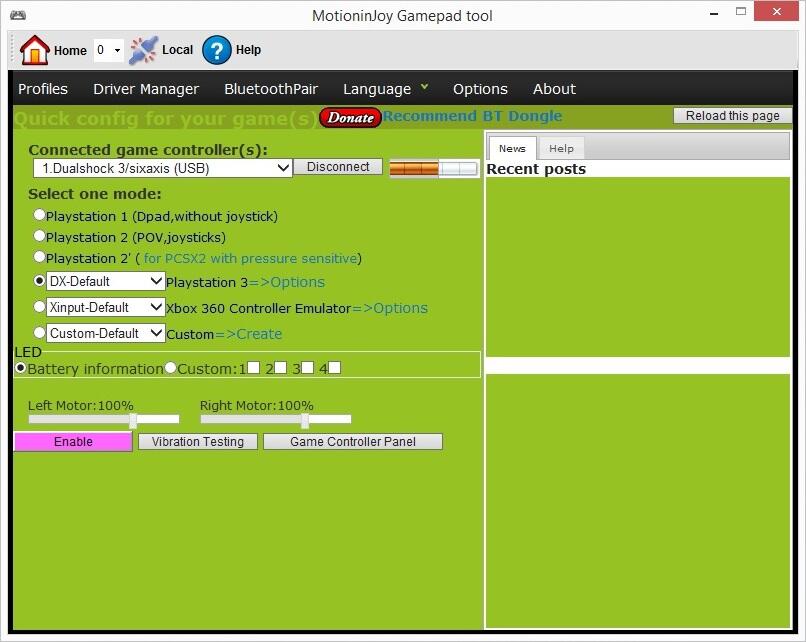Image resolution: width=806 pixels, height=642 pixels.
Task: Open Playstation 3 Options link
Action: click(287, 282)
